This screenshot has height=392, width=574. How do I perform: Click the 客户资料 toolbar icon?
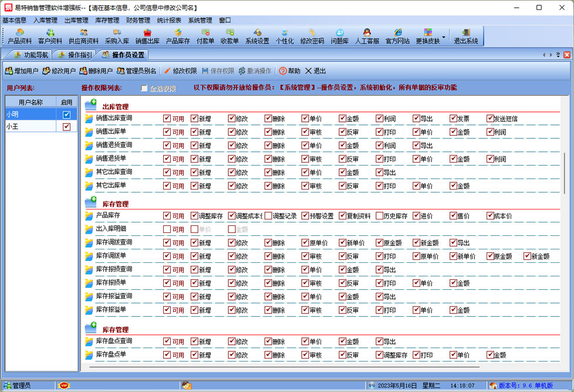50,36
